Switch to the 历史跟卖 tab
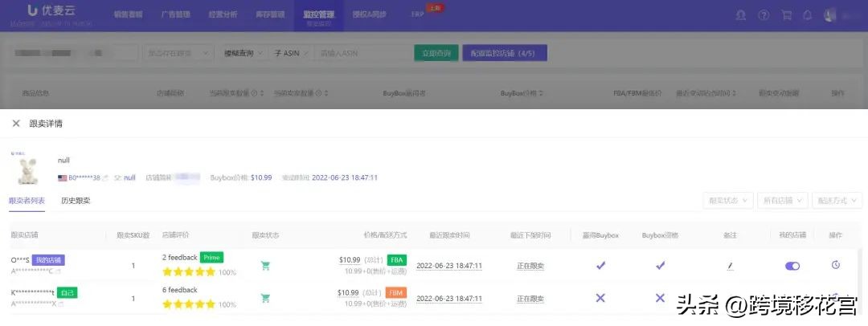The image size is (868, 326). point(76,201)
